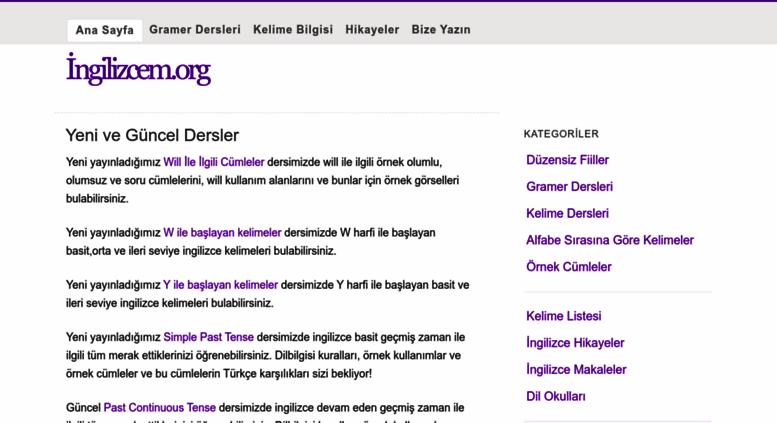
Task: Click the İngilizcem.org site logo
Action: [x=138, y=70]
